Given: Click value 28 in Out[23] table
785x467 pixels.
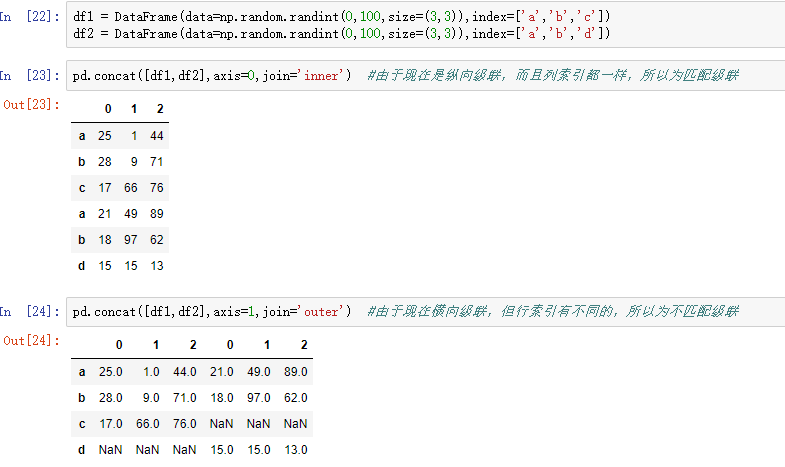Looking at the screenshot, I should [x=105, y=162].
